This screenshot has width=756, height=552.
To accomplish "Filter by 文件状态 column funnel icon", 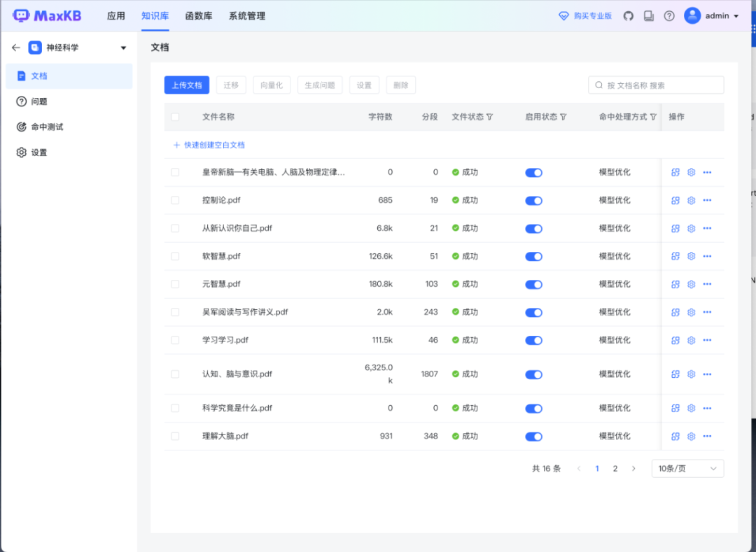I will pyautogui.click(x=490, y=117).
